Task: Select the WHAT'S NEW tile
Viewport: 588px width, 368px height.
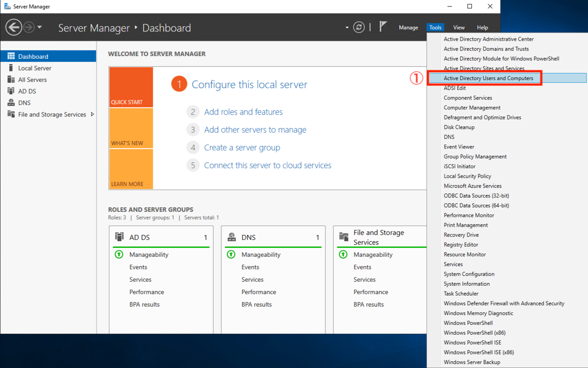Action: pos(131,128)
